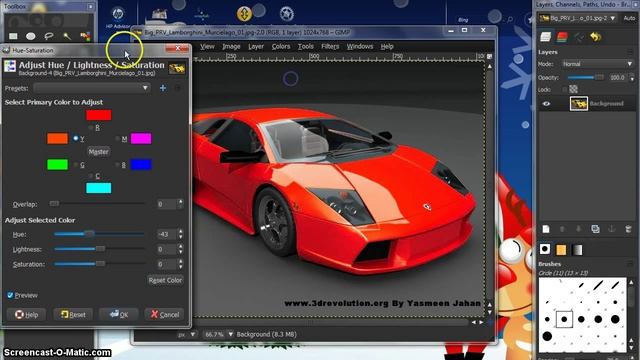Increase the Lightness value stepper
This screenshot has width=640, height=360.
point(181,247)
